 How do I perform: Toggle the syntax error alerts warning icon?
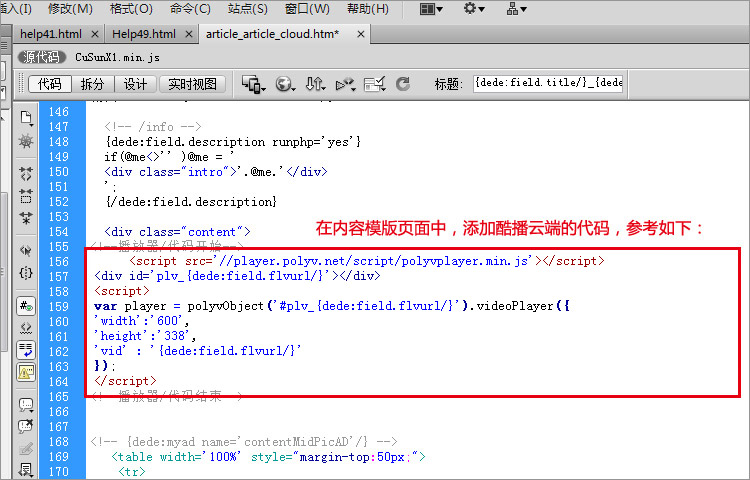click(x=26, y=372)
